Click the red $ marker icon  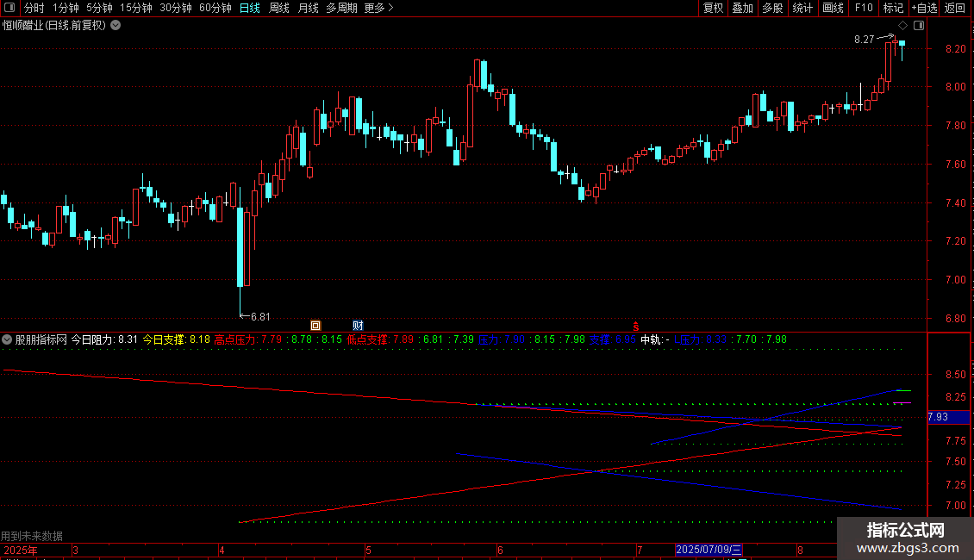[635, 326]
